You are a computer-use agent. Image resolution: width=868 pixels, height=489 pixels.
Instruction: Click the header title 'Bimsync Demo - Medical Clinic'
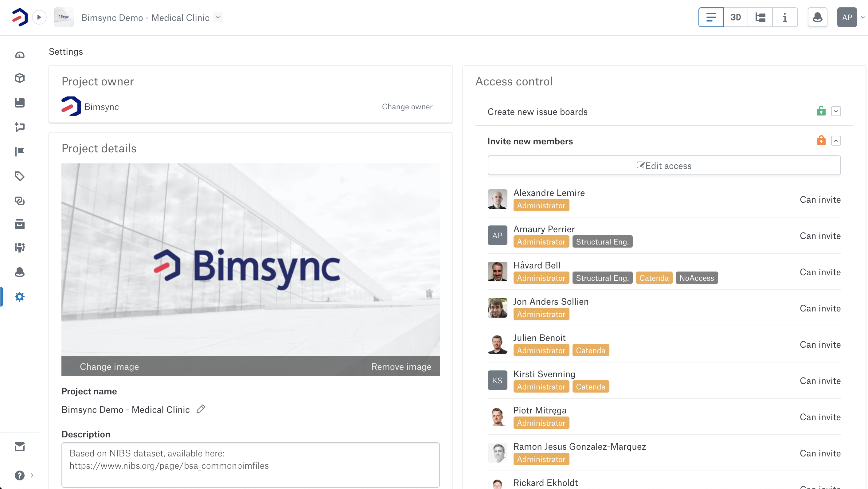pyautogui.click(x=145, y=18)
